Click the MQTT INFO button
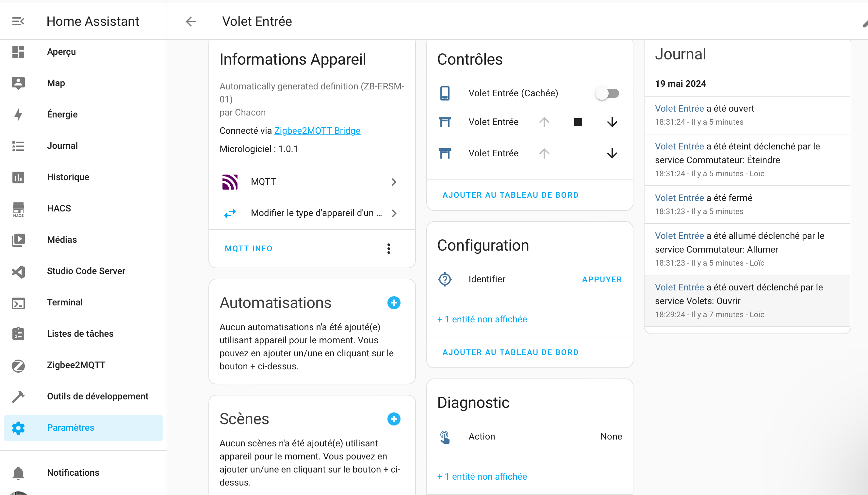 click(x=248, y=249)
